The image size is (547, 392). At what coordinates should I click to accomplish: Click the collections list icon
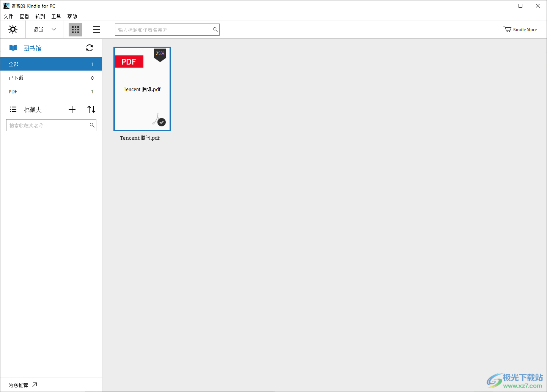click(x=13, y=109)
